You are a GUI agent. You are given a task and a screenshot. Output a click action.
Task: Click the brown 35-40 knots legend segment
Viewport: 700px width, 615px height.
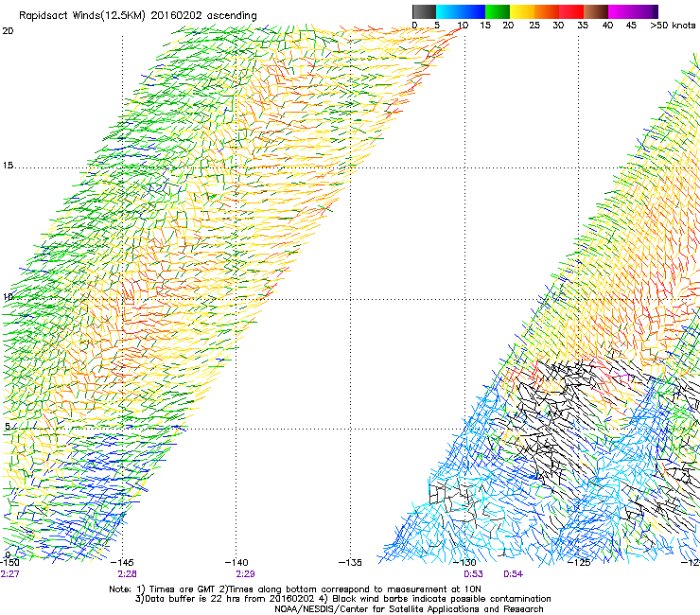tap(596, 11)
